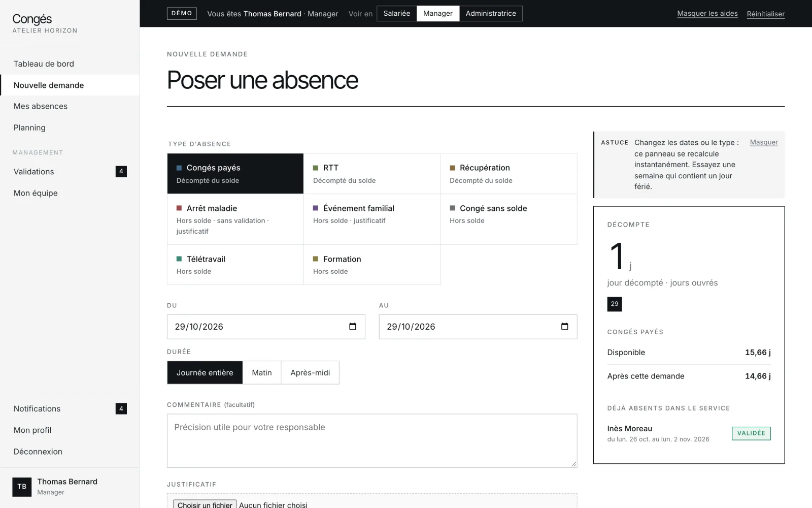Switch view to Administratrice role
812x508 pixels.
491,14
